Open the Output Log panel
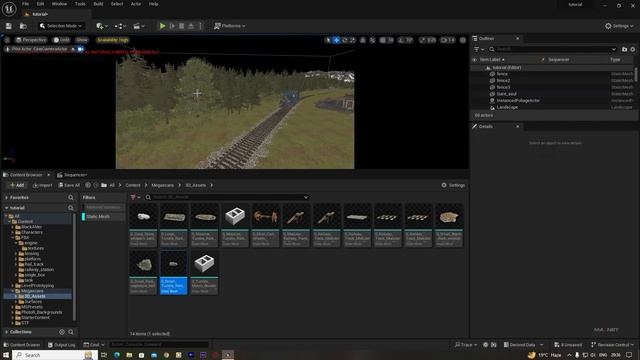Screen dimensions: 640x360 [x=62, y=345]
